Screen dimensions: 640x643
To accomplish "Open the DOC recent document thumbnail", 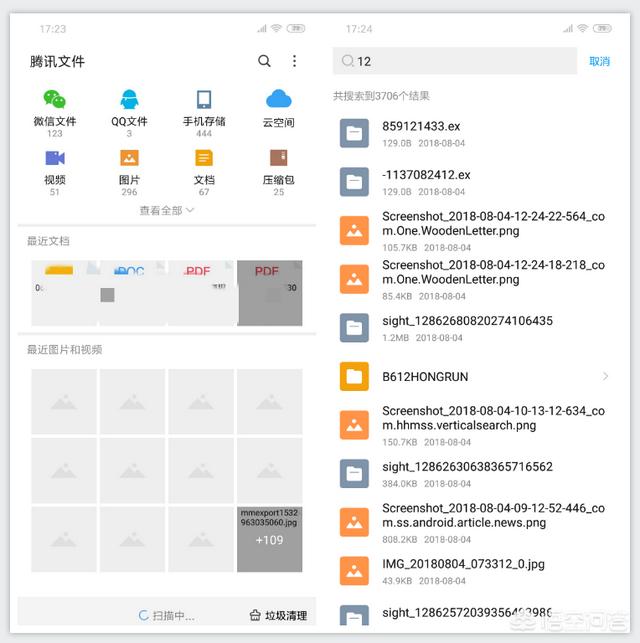I will pos(133,293).
